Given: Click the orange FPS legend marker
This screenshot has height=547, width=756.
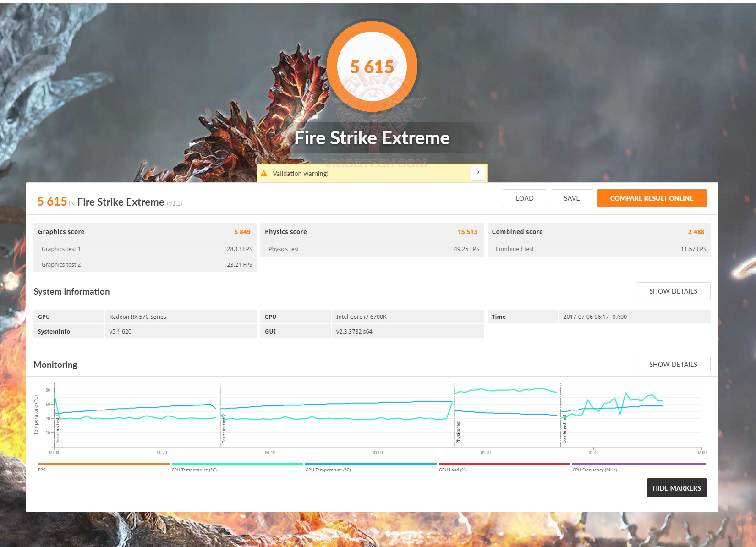Looking at the screenshot, I should pos(103,464).
